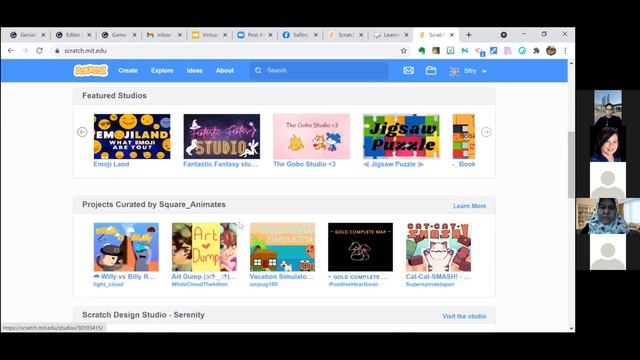Open the Willy vs Billy project title

124,276
